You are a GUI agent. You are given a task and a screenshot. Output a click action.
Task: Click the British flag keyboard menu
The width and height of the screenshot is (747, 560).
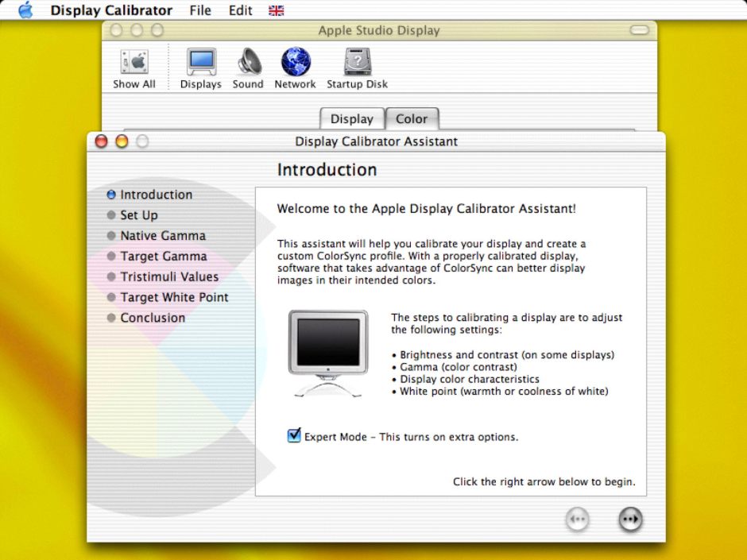pyautogui.click(x=277, y=10)
